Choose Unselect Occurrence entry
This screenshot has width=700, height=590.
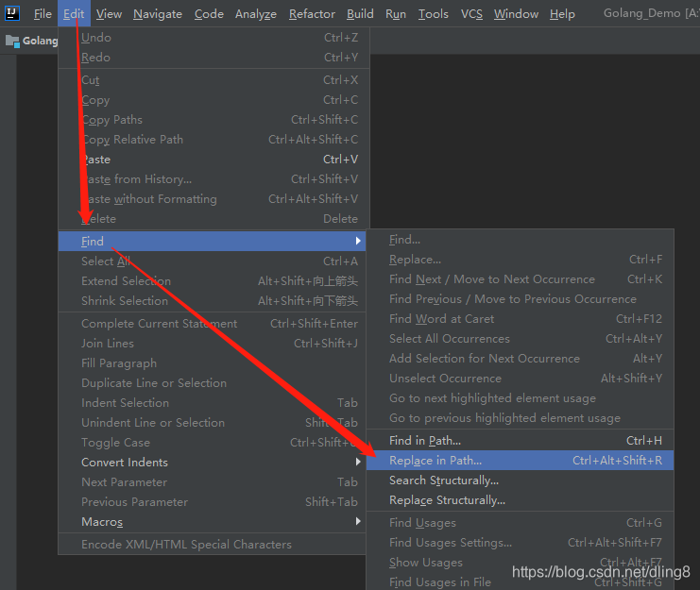(521, 379)
